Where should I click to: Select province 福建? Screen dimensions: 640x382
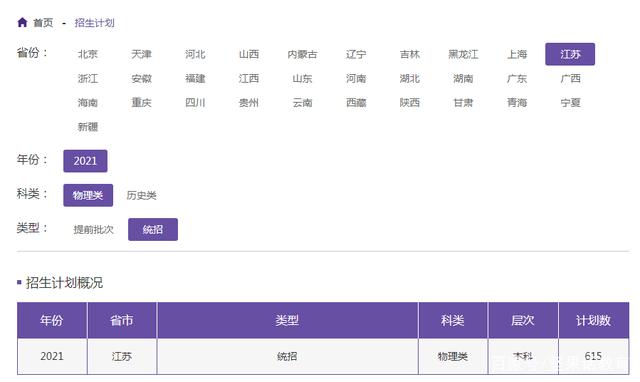tap(195, 78)
